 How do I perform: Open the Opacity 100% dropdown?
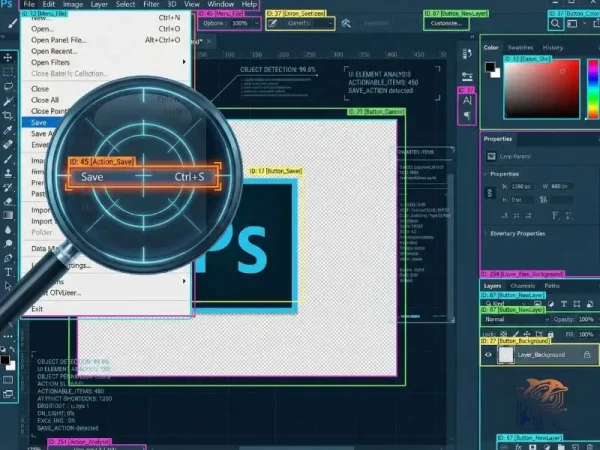(586, 319)
